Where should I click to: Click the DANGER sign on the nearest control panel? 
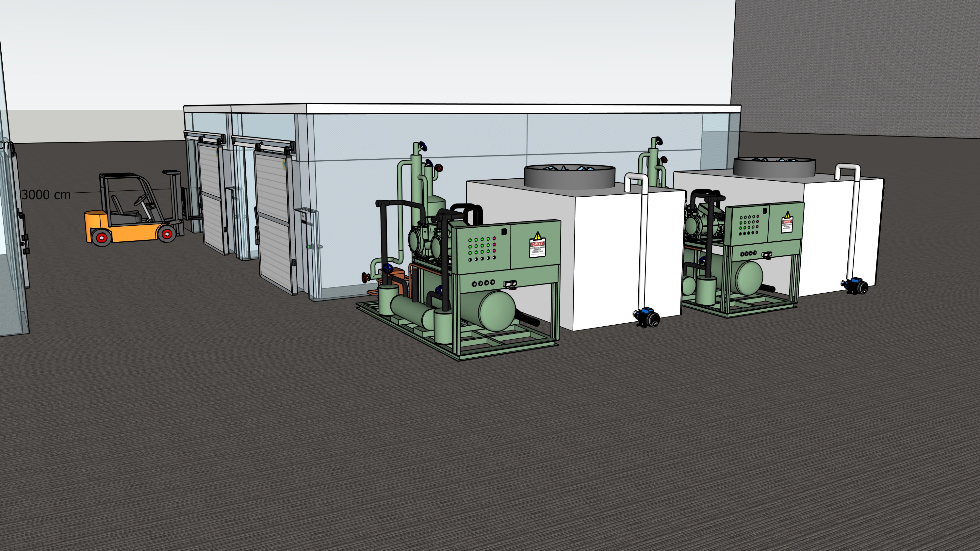click(x=538, y=245)
